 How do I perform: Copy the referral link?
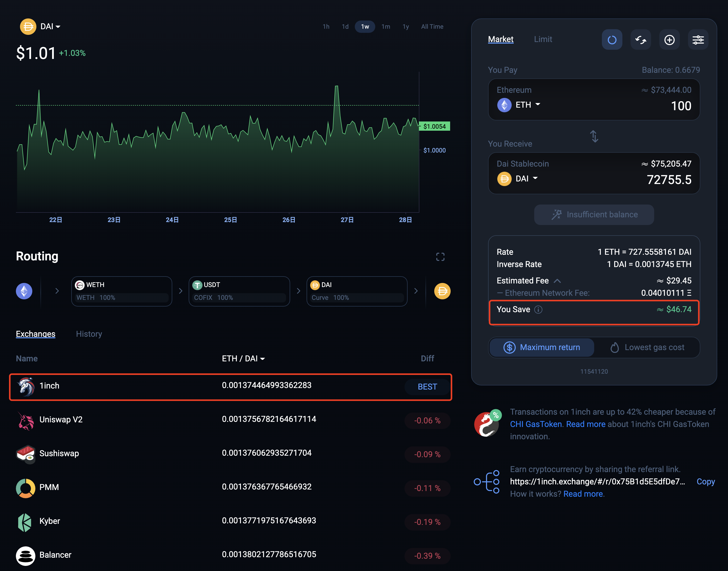[x=706, y=481]
